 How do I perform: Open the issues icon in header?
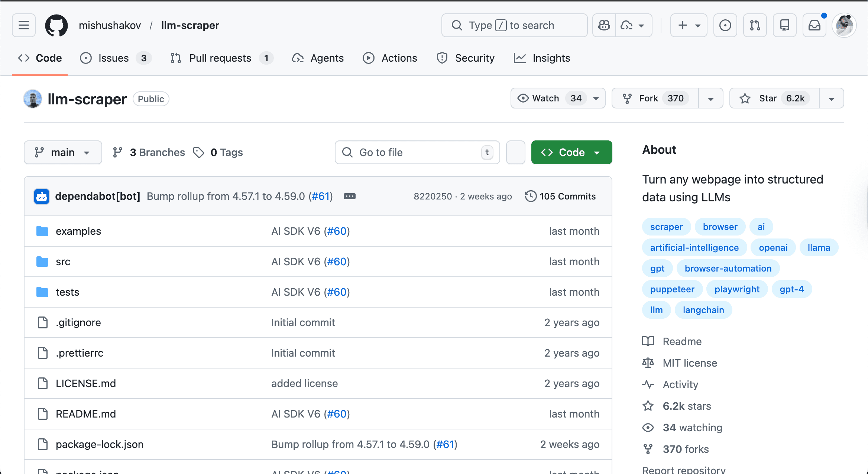[x=725, y=25]
